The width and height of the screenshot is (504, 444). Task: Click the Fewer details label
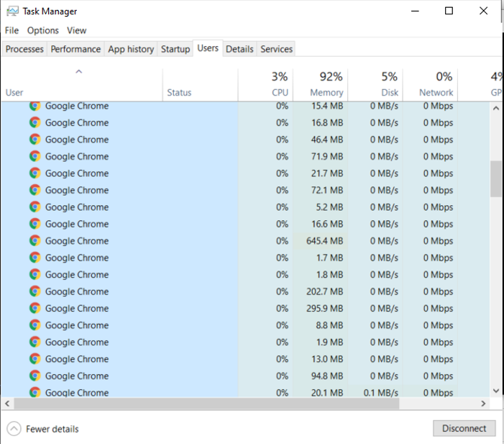[52, 429]
